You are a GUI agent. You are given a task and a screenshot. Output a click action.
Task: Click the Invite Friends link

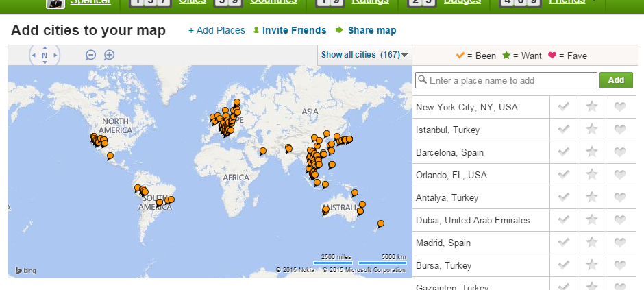[x=289, y=31]
